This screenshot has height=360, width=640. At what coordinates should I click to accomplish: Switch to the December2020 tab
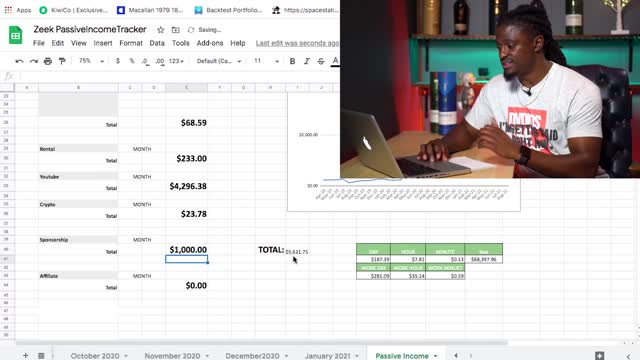click(252, 356)
